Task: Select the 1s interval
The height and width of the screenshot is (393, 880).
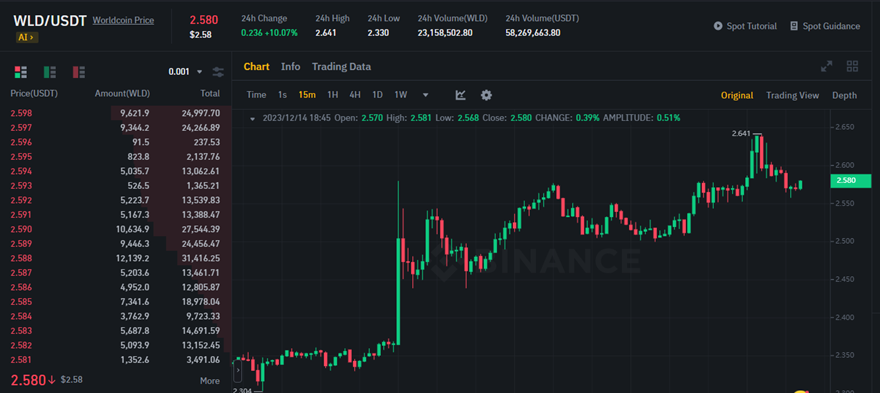Action: pyautogui.click(x=282, y=95)
